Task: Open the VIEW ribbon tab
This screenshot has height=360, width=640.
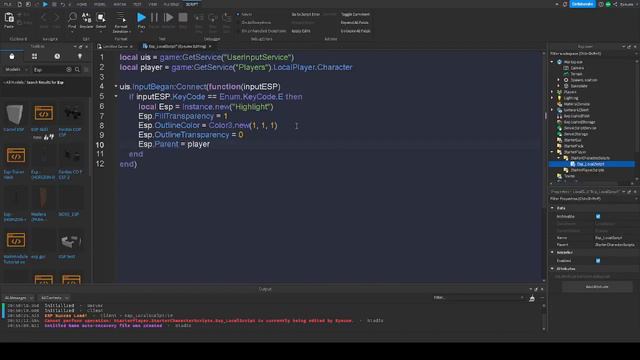Action: click(153, 4)
